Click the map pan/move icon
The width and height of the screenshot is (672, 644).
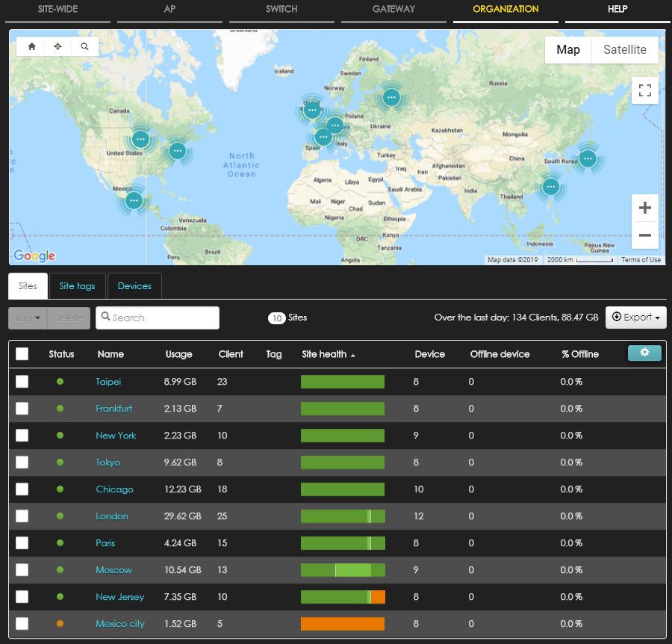pyautogui.click(x=57, y=46)
